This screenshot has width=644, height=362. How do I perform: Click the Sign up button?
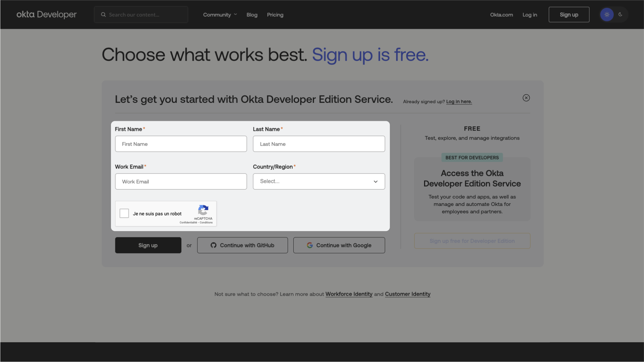pyautogui.click(x=148, y=245)
